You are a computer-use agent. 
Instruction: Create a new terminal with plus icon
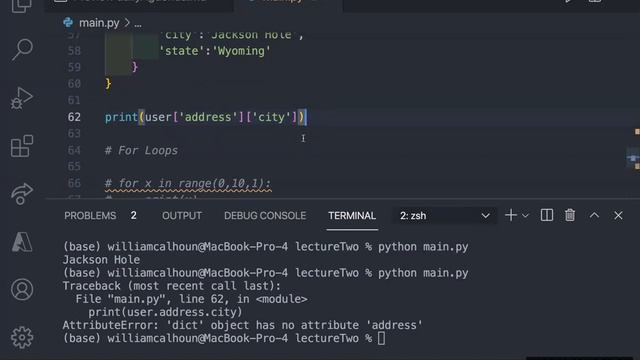(x=511, y=215)
